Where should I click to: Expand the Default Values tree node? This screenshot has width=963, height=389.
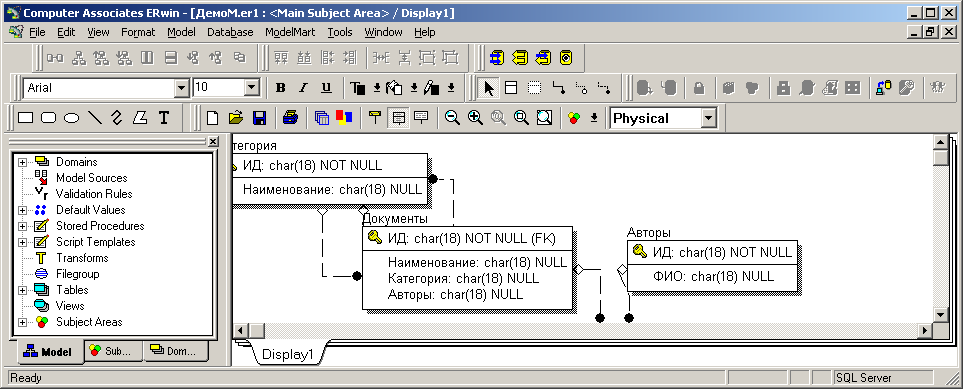(x=23, y=210)
